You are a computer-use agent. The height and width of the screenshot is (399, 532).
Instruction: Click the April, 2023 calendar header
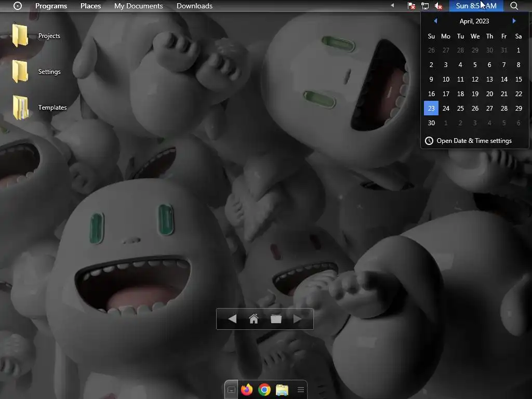click(474, 21)
